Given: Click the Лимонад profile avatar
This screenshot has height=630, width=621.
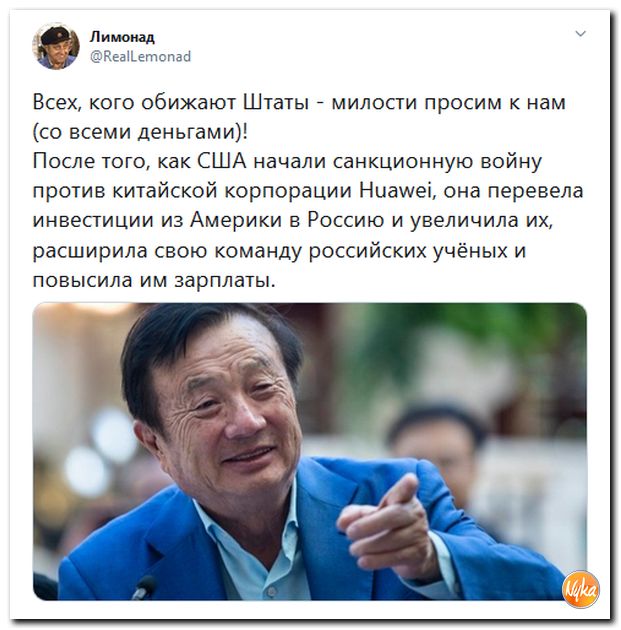Looking at the screenshot, I should click(56, 47).
